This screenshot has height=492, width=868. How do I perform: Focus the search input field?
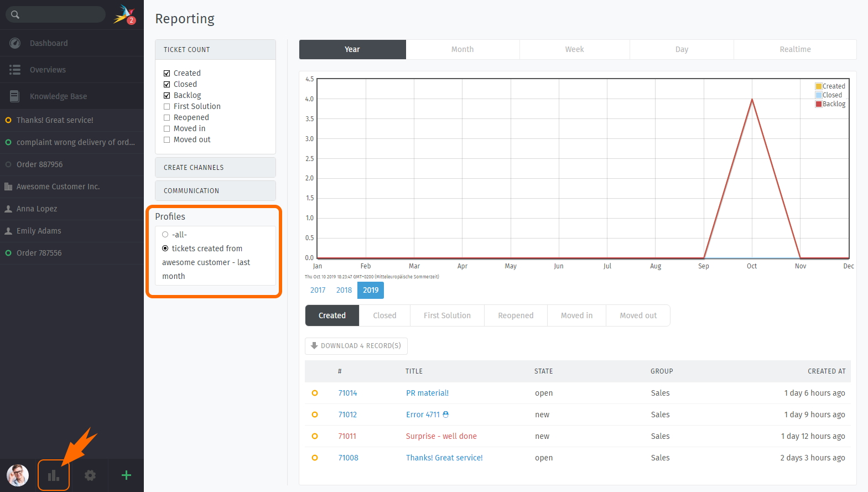[55, 14]
